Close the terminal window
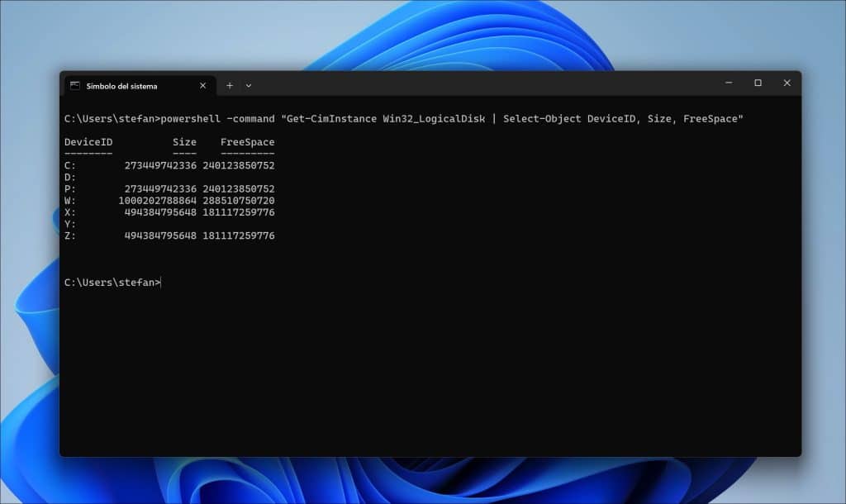846x504 pixels. (x=787, y=83)
